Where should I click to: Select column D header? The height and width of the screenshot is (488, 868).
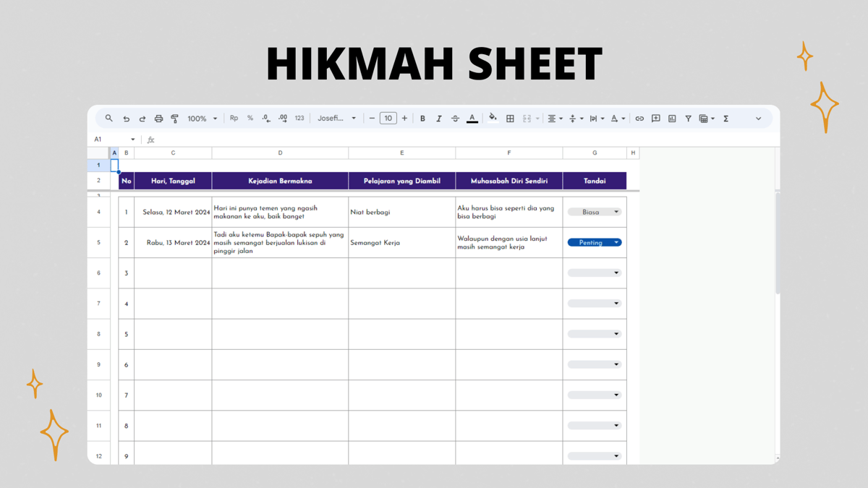pos(280,153)
